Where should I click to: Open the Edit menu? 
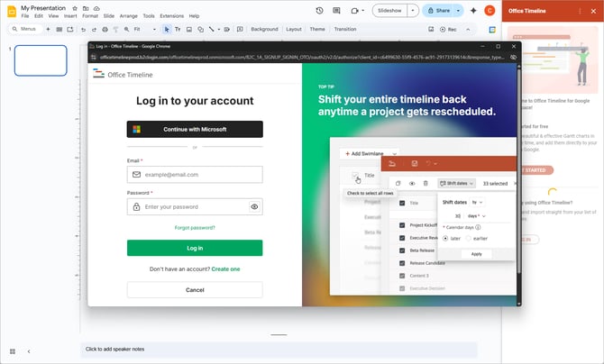pyautogui.click(x=39, y=16)
